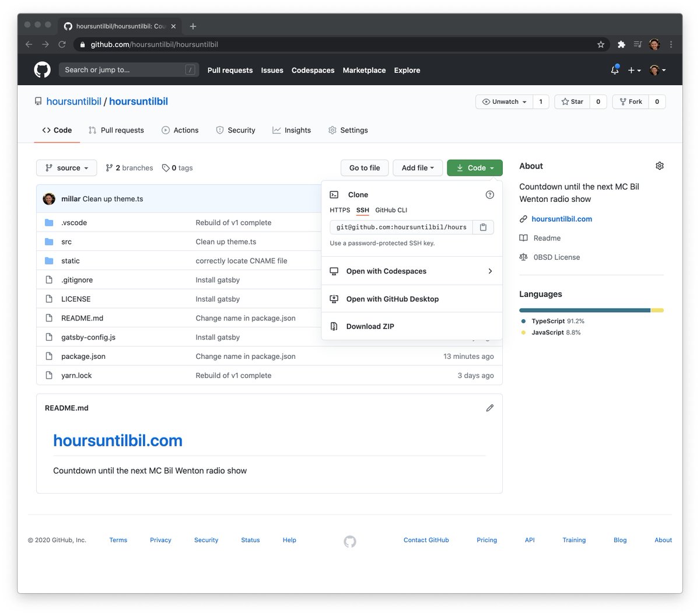The width and height of the screenshot is (700, 615).
Task: Fork the repository
Action: 631,102
